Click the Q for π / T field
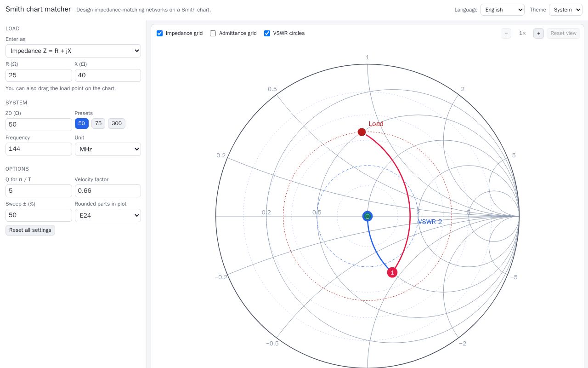588x368 pixels. tap(39, 191)
